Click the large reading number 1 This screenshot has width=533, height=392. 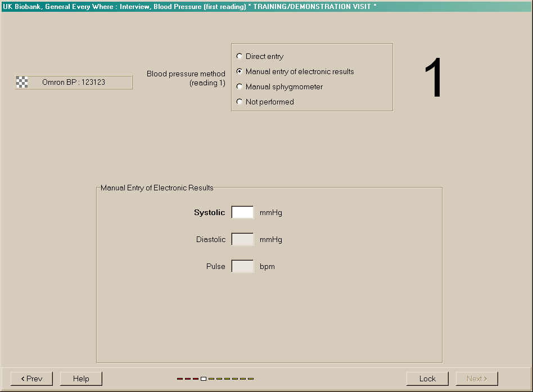(433, 79)
